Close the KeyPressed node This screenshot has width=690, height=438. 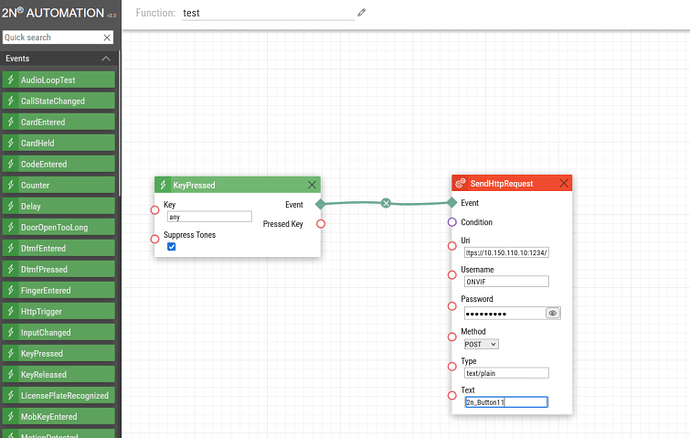coord(312,185)
